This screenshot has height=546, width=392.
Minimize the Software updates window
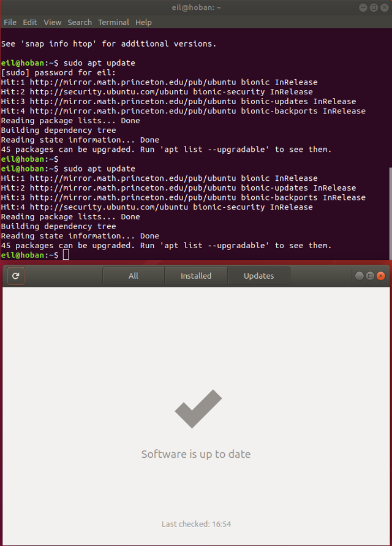360,276
